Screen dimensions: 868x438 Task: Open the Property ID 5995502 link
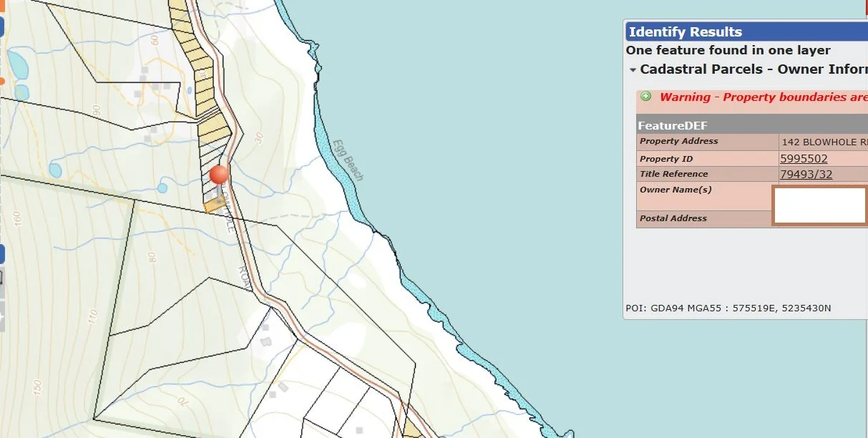pyautogui.click(x=803, y=159)
